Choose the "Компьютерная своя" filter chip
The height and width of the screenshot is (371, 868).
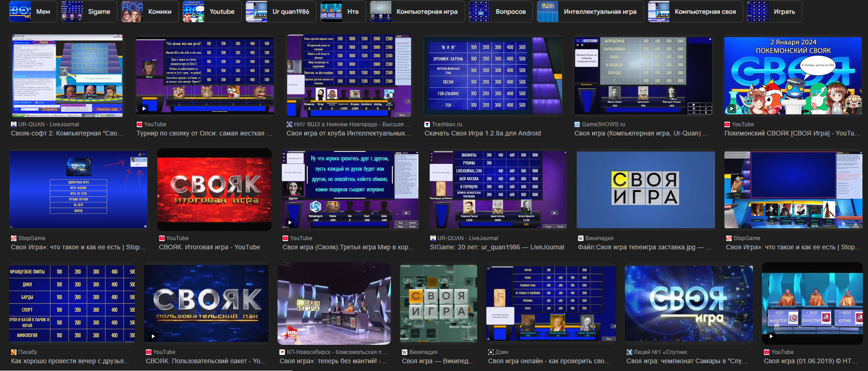696,11
